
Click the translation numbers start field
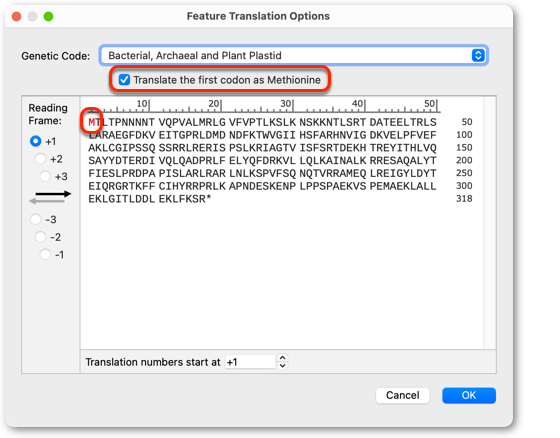tap(250, 362)
